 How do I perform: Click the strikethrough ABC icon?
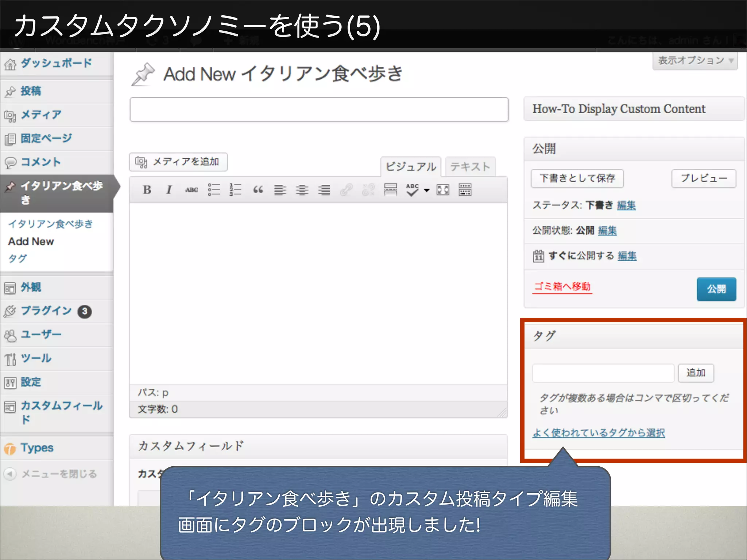click(191, 190)
